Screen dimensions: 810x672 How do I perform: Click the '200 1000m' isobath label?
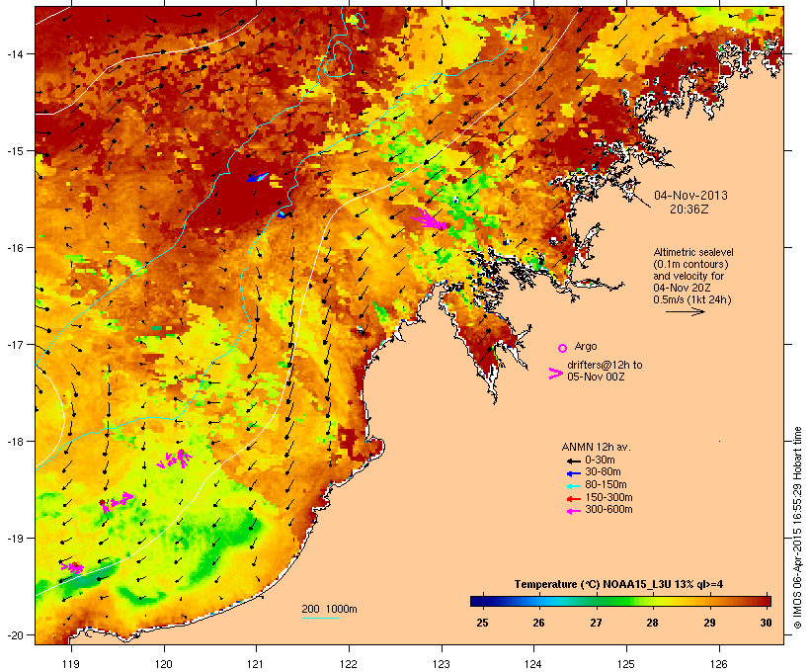[x=330, y=609]
